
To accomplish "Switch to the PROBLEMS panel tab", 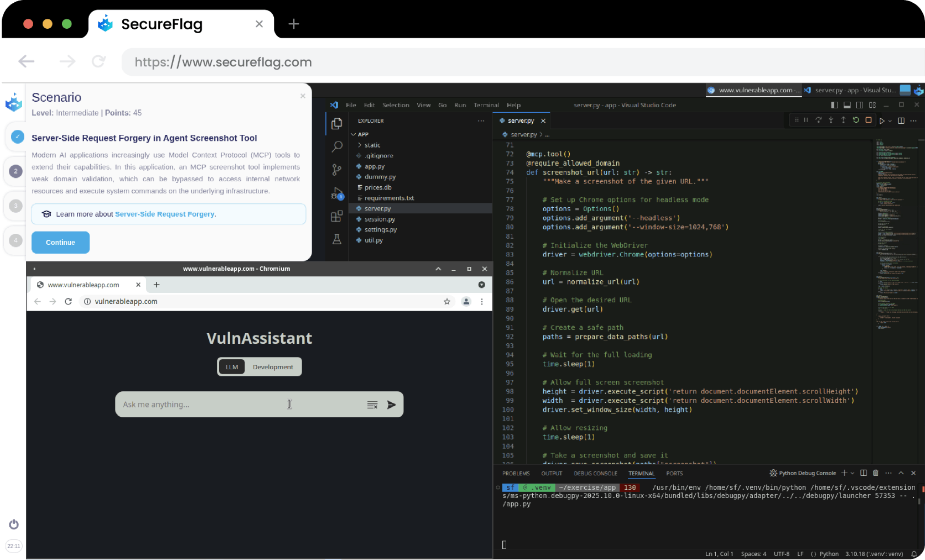I will pyautogui.click(x=516, y=473).
